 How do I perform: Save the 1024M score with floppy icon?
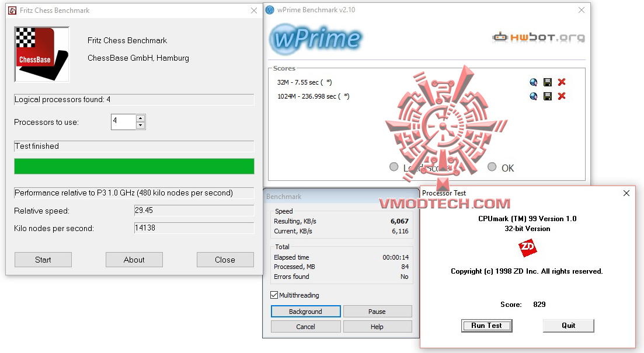548,96
